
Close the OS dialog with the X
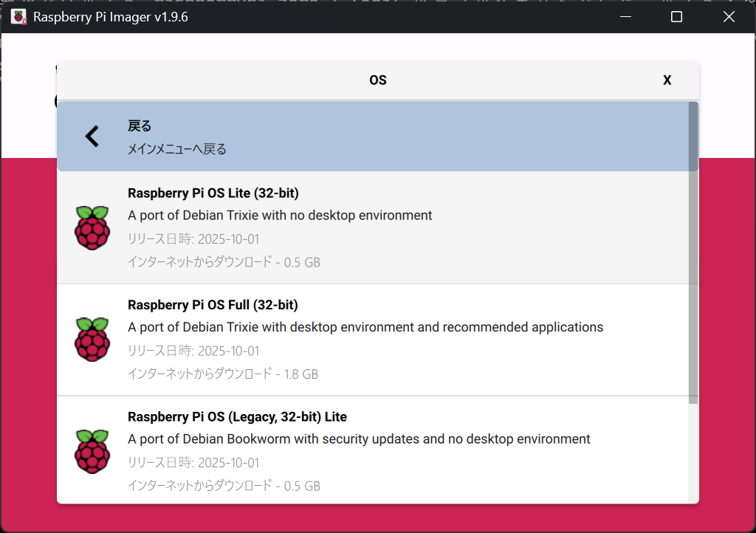[667, 80]
